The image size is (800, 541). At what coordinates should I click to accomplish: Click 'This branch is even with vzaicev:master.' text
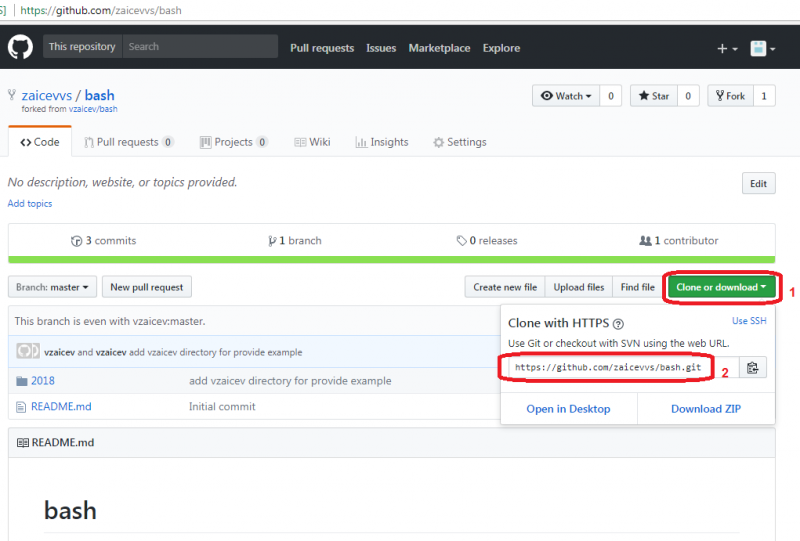(110, 321)
